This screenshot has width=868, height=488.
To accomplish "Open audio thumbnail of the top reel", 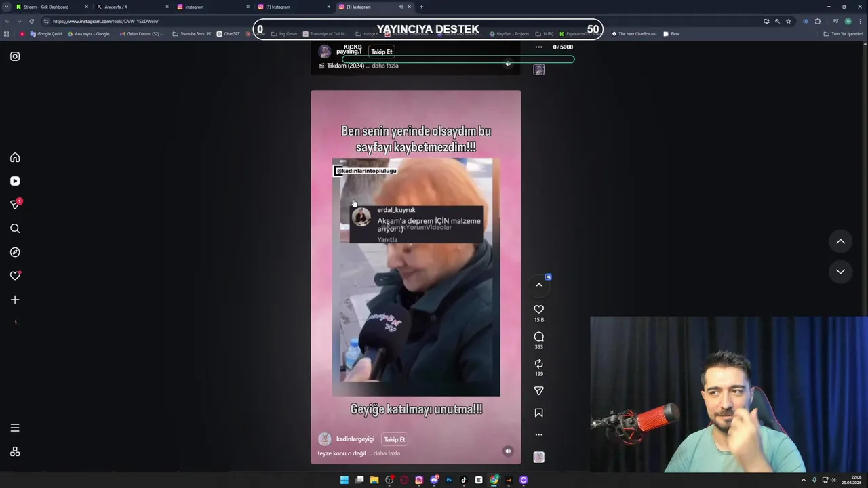I will point(539,69).
